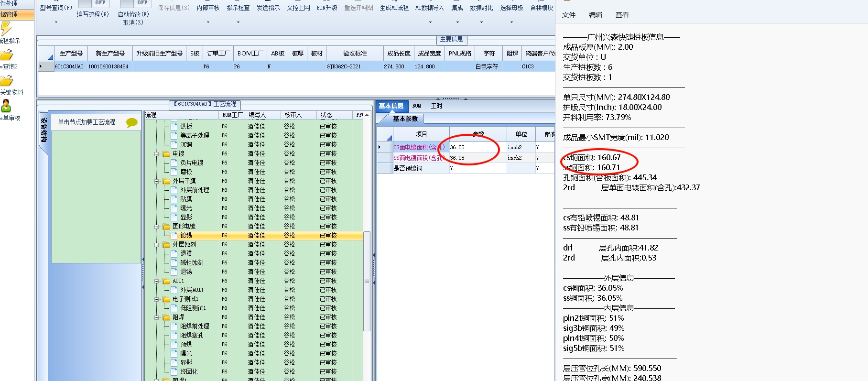Click the 阻焊 folder icon

pyautogui.click(x=166, y=317)
